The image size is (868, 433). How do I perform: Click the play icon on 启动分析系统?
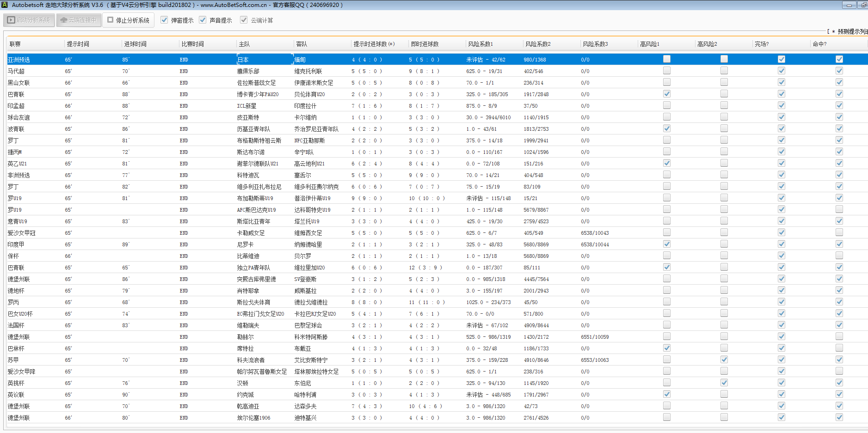11,20
